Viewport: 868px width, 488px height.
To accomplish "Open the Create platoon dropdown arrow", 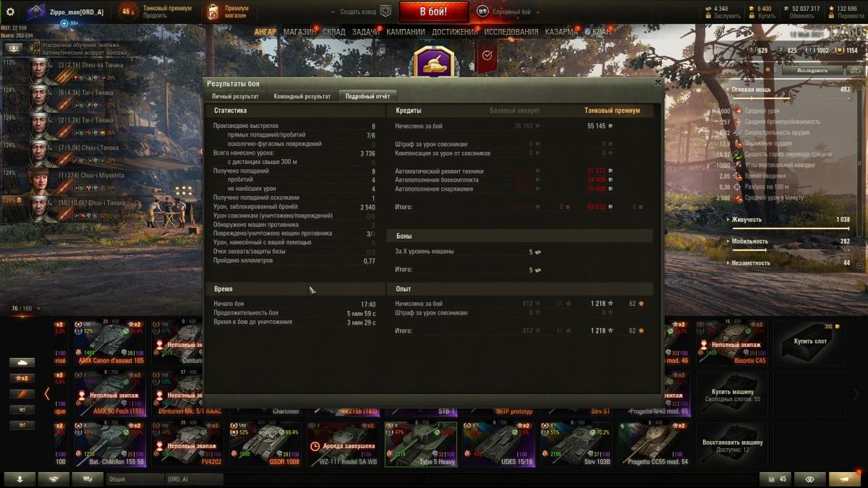I will point(332,12).
